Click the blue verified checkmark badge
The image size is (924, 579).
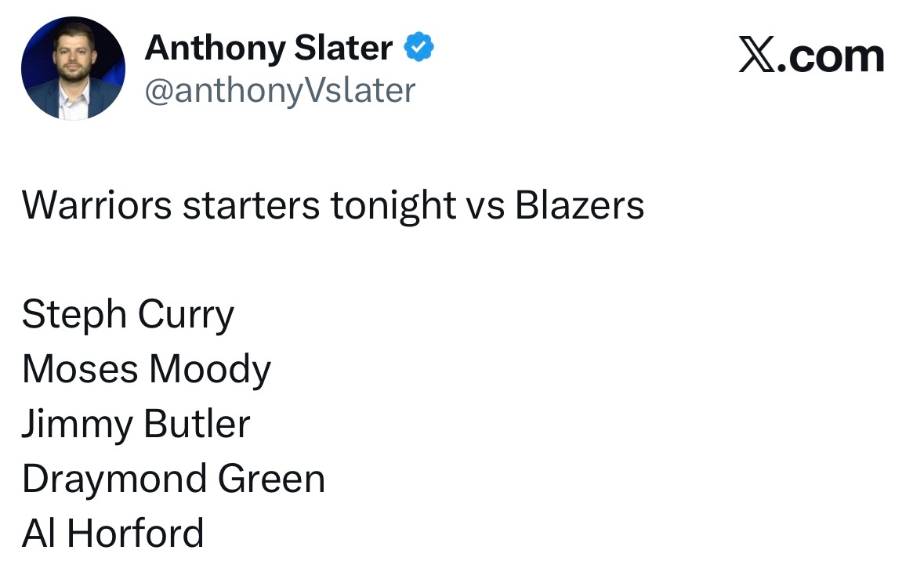click(419, 49)
